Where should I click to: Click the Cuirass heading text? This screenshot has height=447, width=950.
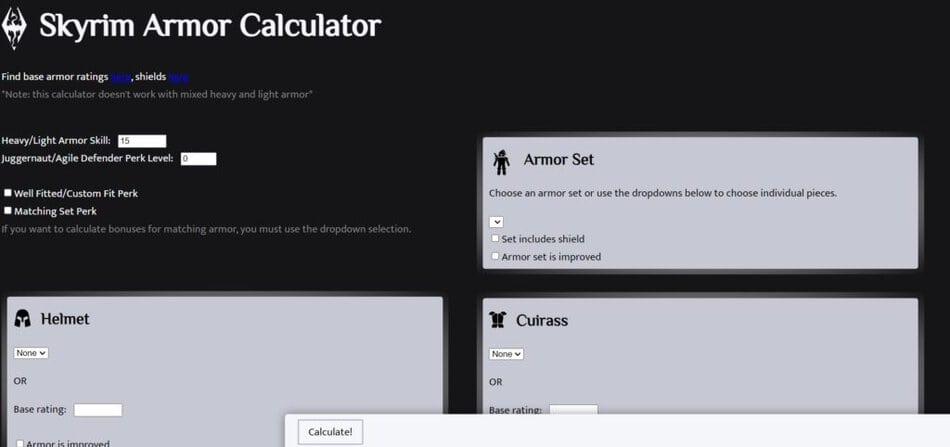(542, 320)
